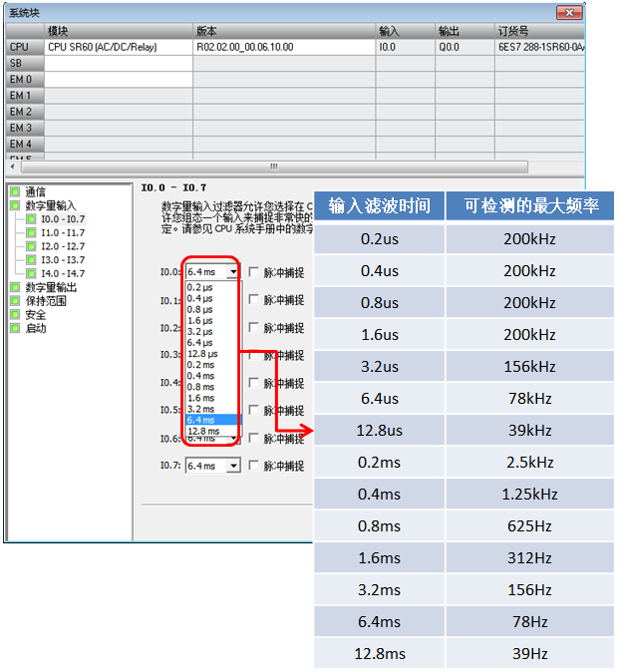Click the green icon beside 启动
Screen dimensions: 619x672
[x=15, y=328]
